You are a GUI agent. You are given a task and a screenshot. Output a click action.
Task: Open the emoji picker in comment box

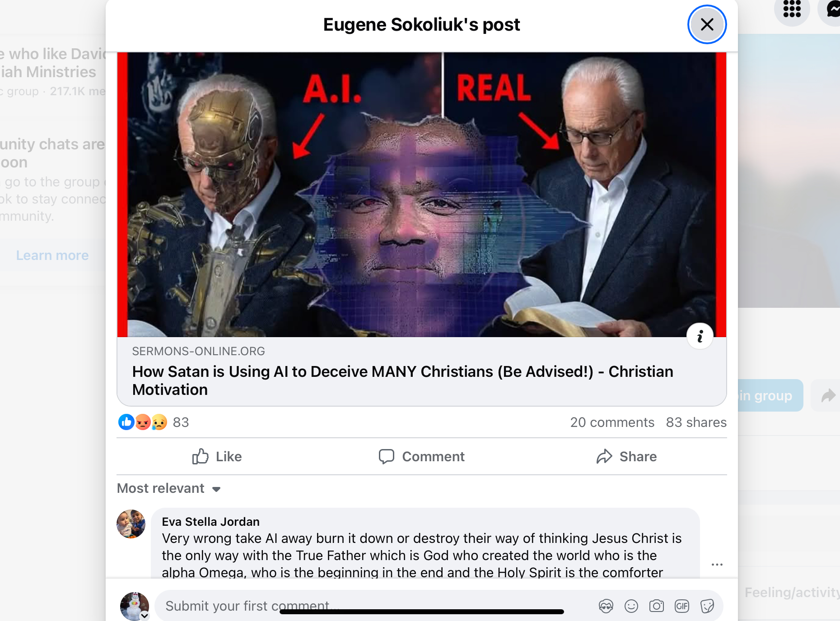[631, 606]
